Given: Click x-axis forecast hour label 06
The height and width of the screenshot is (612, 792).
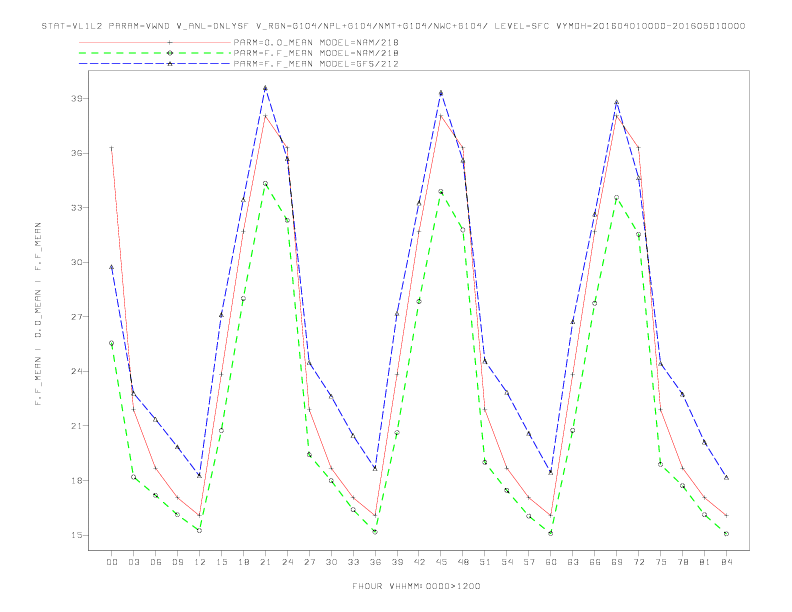Looking at the screenshot, I should pos(156,562).
